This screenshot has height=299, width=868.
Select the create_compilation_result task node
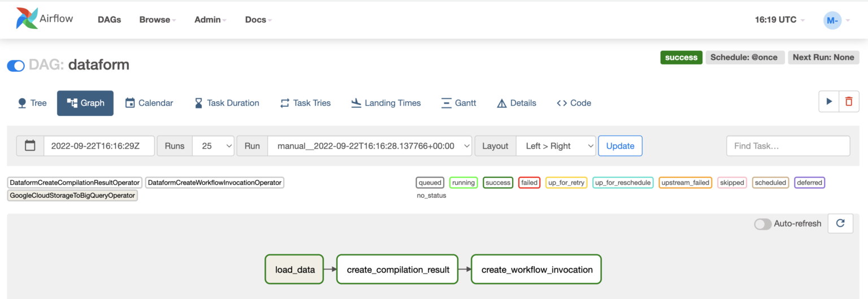398,269
